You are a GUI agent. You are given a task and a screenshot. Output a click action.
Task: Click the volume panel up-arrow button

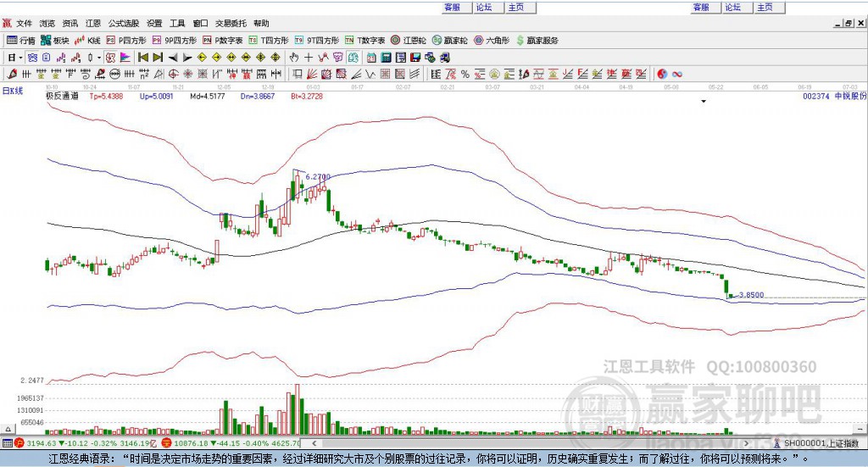point(8,429)
